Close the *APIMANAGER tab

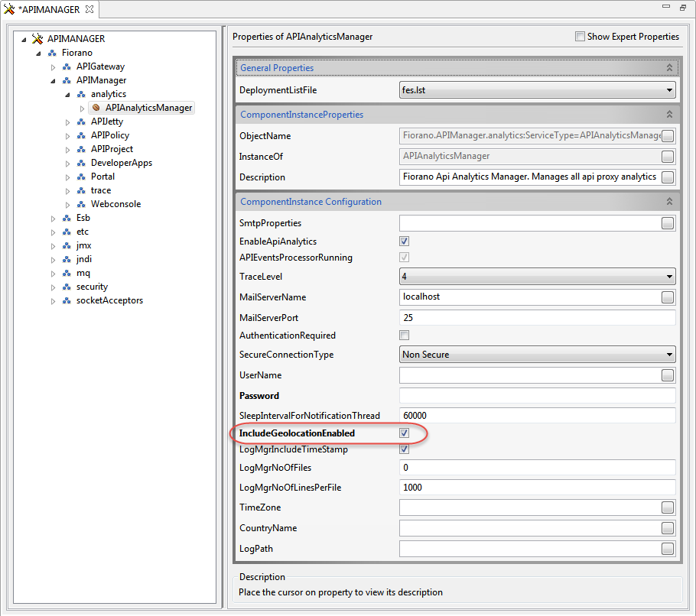tap(89, 9)
